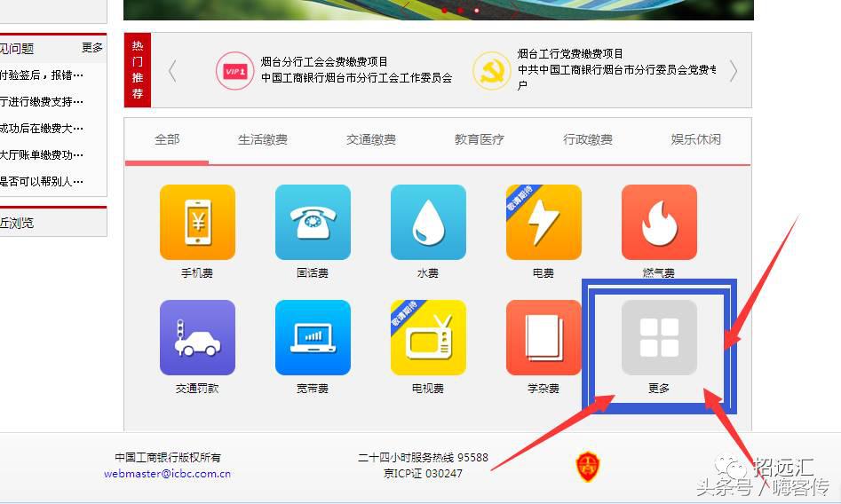The height and width of the screenshot is (504, 841).
Task: Open the 手机费 mobile phone payment icon
Action: [x=197, y=223]
